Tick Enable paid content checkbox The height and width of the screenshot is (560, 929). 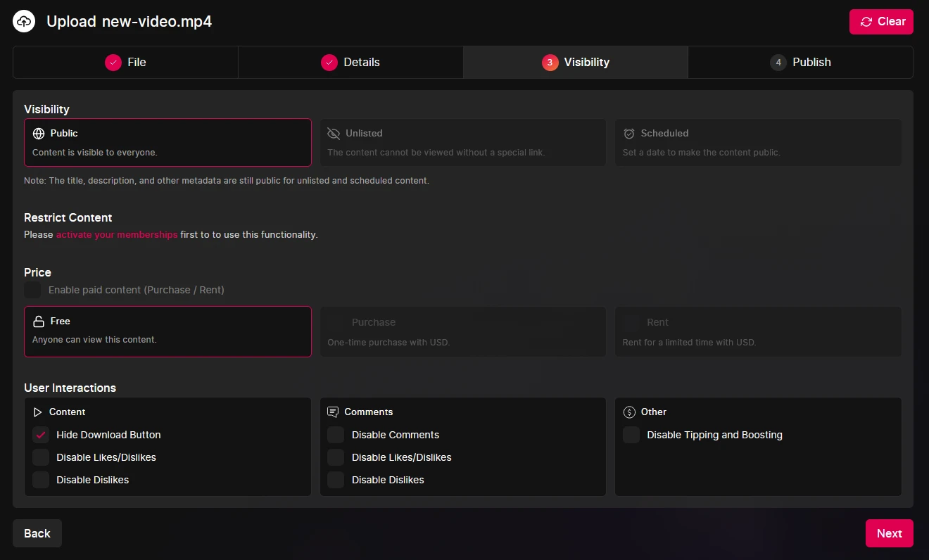coord(32,290)
